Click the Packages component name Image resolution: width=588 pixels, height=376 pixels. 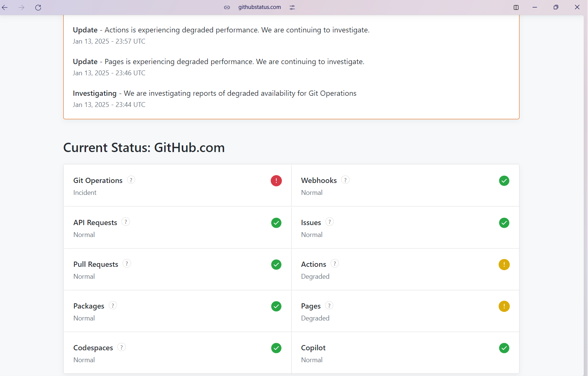click(89, 306)
